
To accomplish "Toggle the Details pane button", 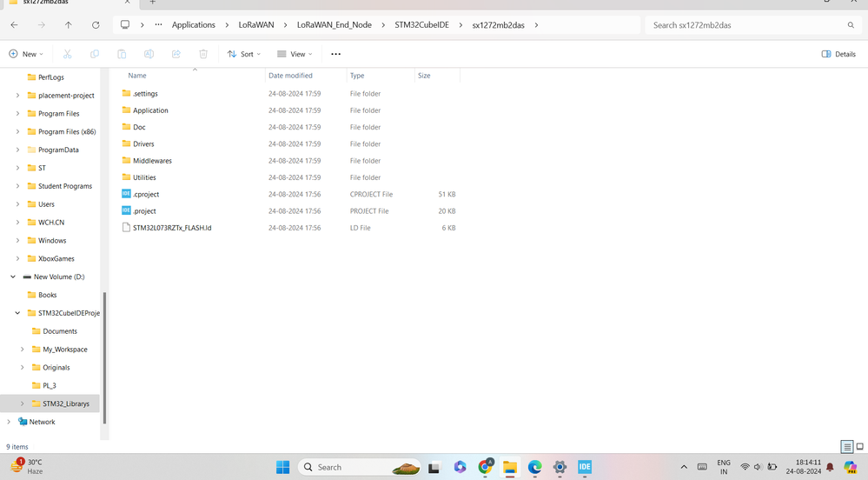I will point(838,54).
